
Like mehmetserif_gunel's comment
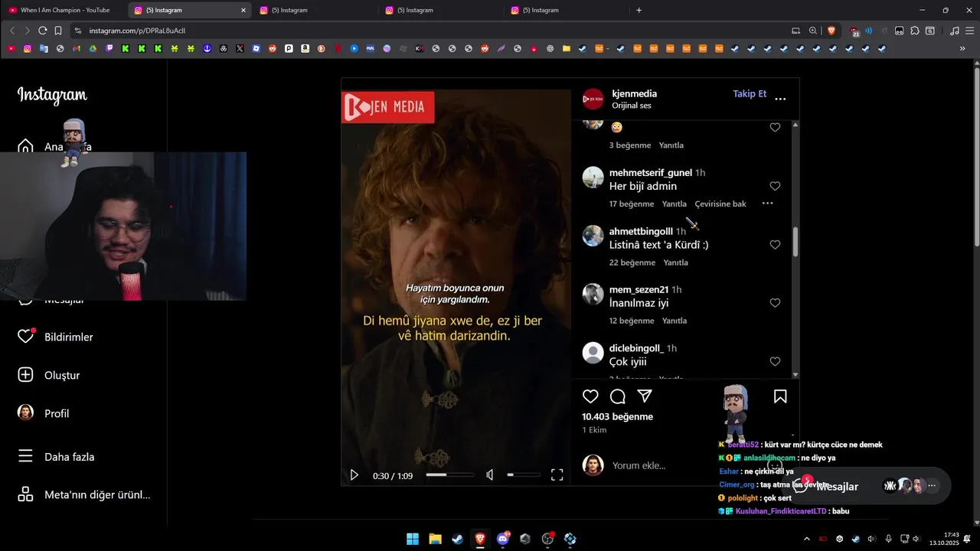click(775, 186)
